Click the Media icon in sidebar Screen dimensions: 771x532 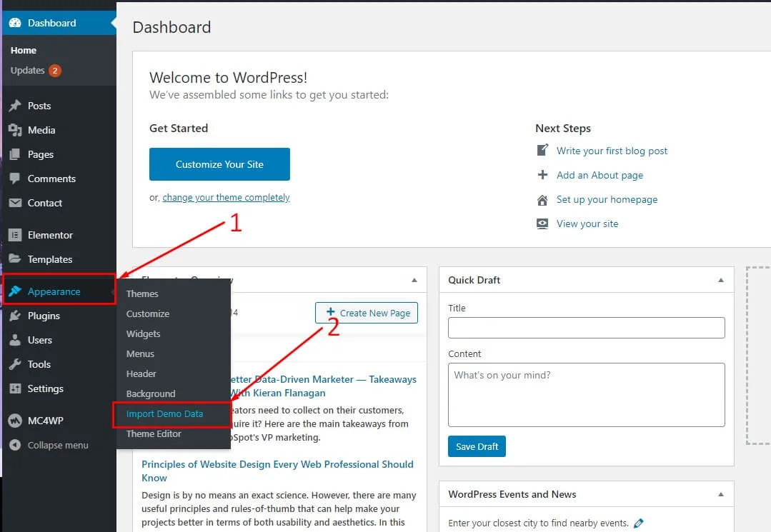(15, 130)
